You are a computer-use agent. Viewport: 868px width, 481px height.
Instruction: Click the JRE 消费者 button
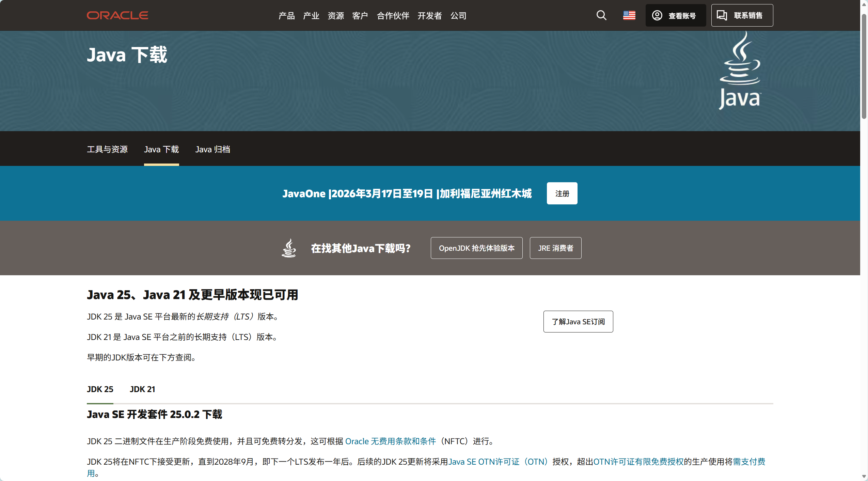point(555,248)
